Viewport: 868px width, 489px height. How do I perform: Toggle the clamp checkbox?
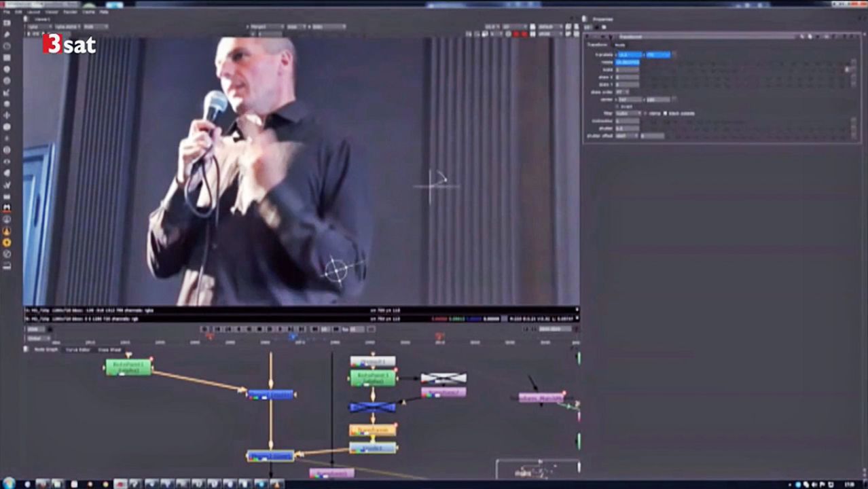645,113
